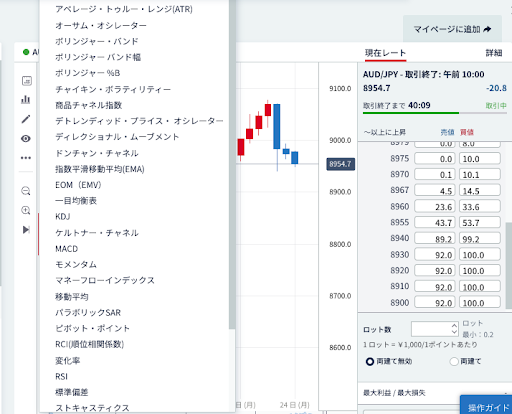512x414 pixels.
Task: Open the chart type icon in left toolbar
Action: (x=27, y=81)
